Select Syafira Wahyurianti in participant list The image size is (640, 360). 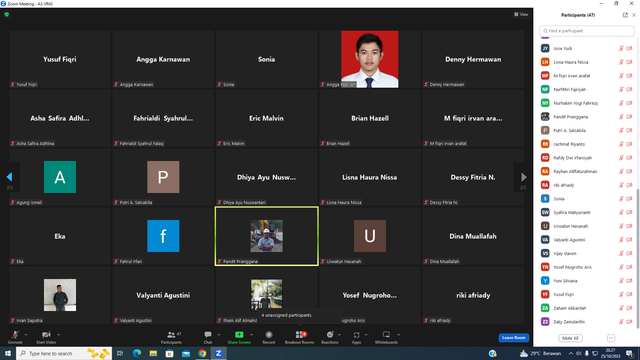point(587,212)
